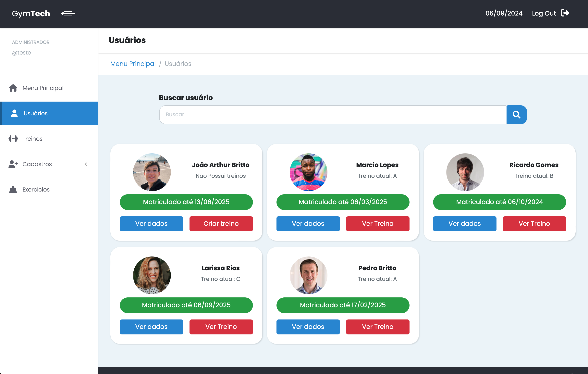The width and height of the screenshot is (588, 374).
Task: Click the Menu Principal breadcrumb link
Action: tap(133, 64)
